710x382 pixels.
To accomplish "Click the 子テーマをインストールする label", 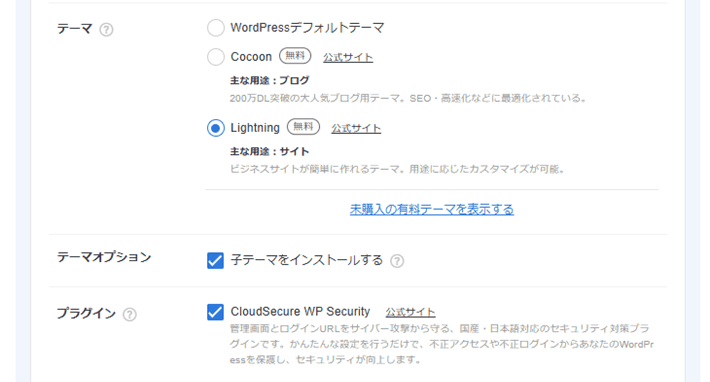I will [307, 260].
